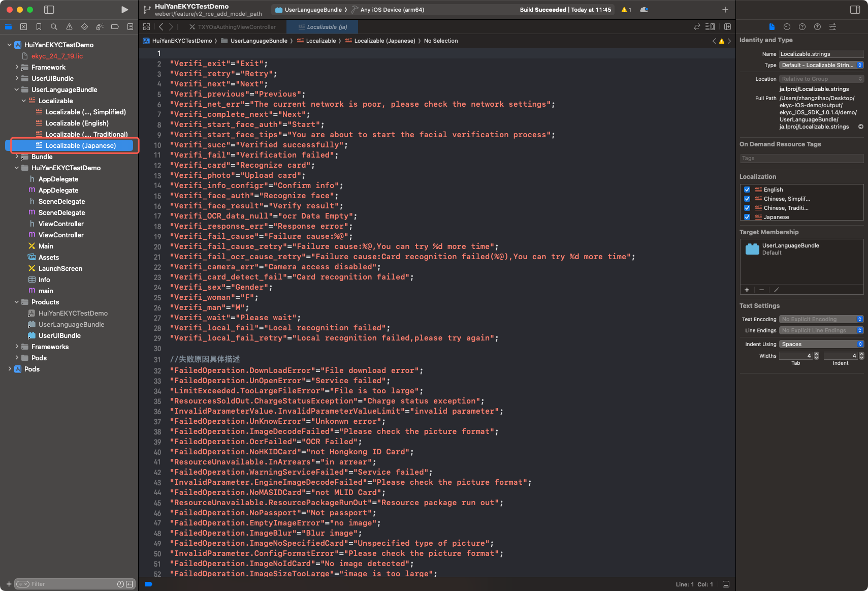Show the Issue navigator warning triangle
Image resolution: width=868 pixels, height=591 pixels.
coord(69,27)
